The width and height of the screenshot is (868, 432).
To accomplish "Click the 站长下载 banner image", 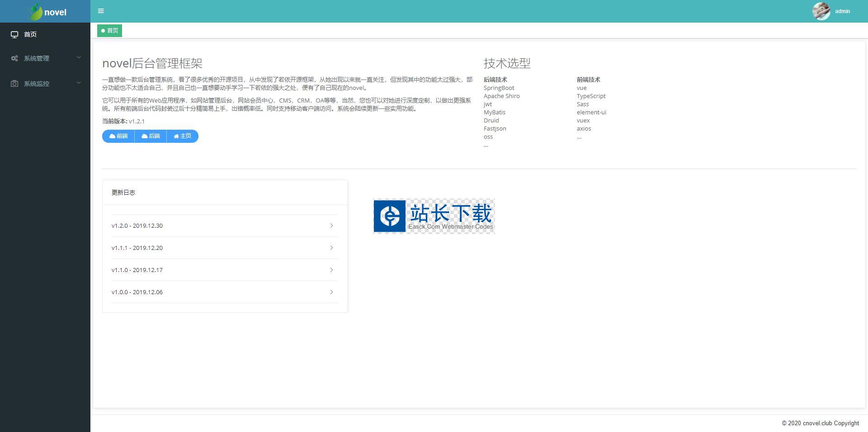I will 434,216.
